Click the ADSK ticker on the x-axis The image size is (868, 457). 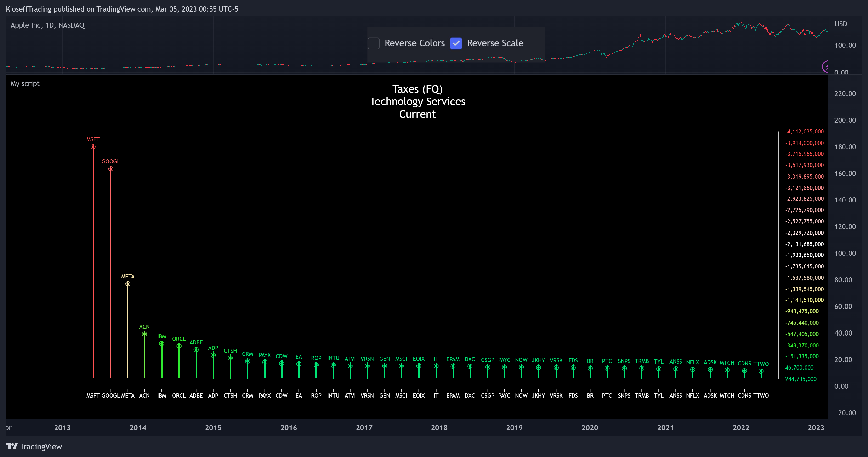[710, 396]
